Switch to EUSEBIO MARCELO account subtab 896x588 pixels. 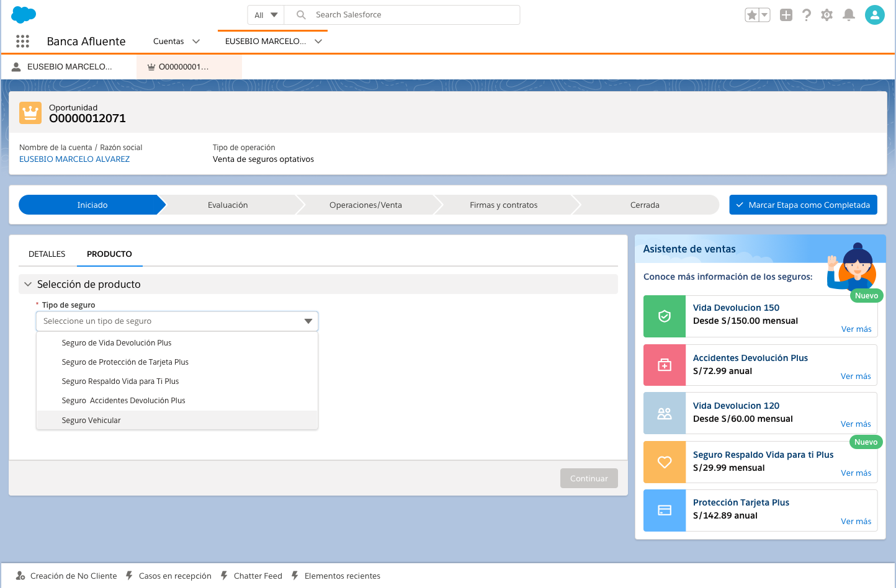point(69,66)
